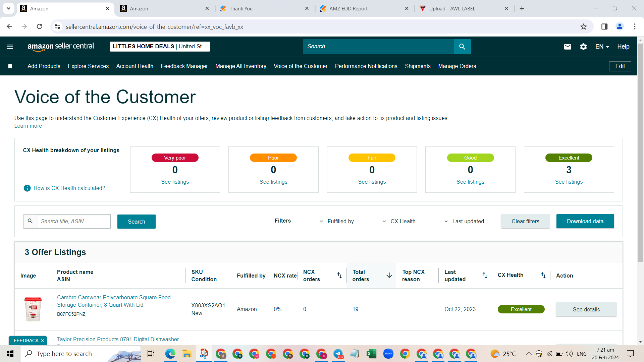Viewport: 644px width, 362px height.
Task: Click the teal Search listings button
Action: click(x=137, y=222)
